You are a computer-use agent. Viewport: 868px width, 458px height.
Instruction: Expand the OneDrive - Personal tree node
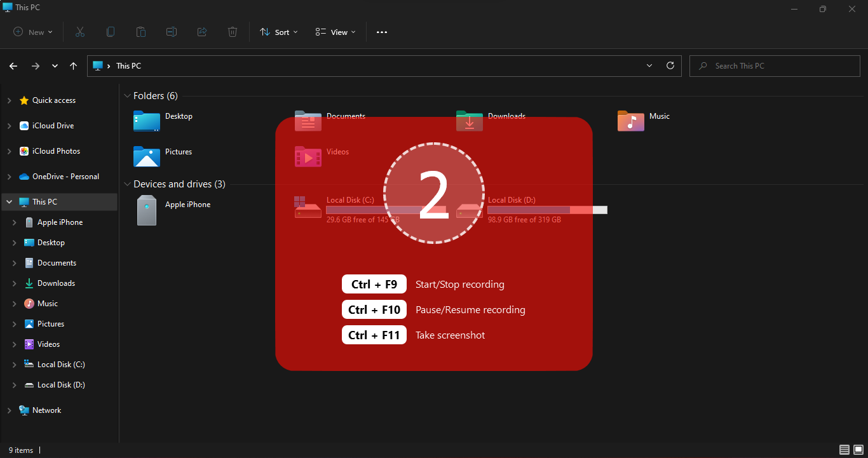(x=9, y=177)
